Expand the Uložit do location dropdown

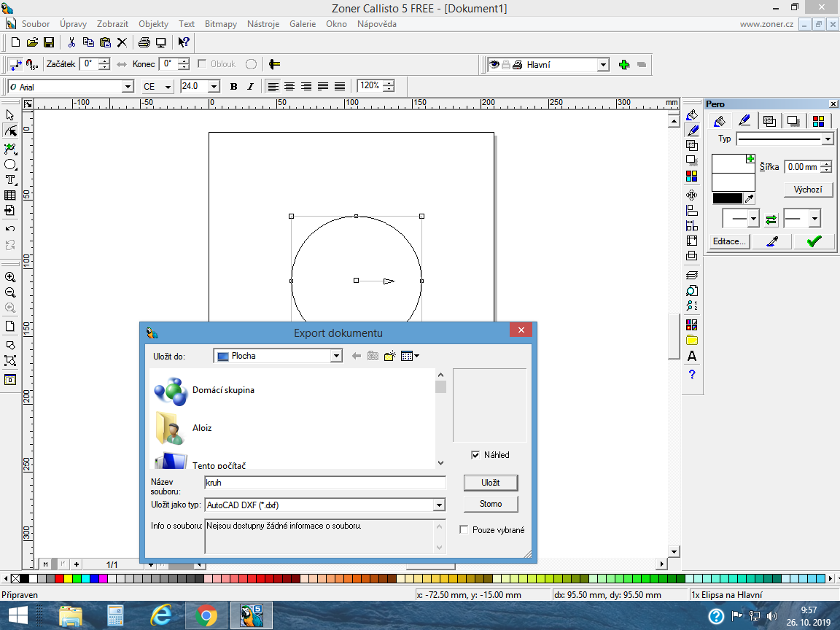click(x=336, y=356)
